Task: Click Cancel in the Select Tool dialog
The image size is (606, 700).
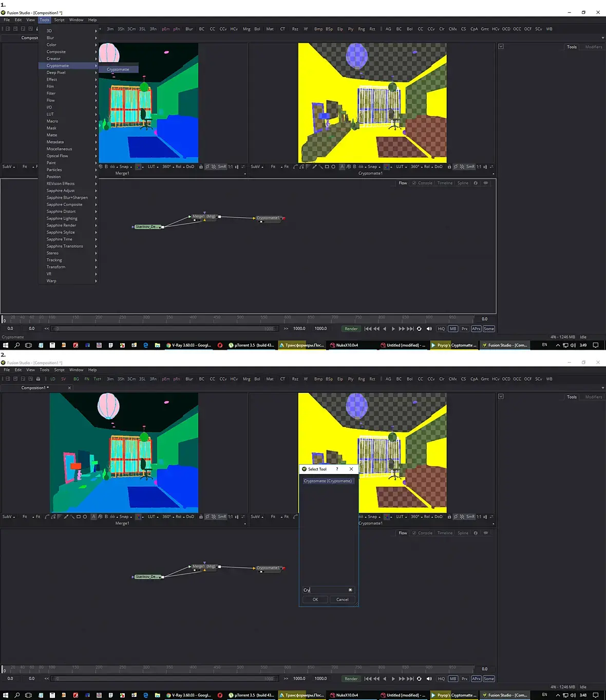Action: [x=342, y=599]
